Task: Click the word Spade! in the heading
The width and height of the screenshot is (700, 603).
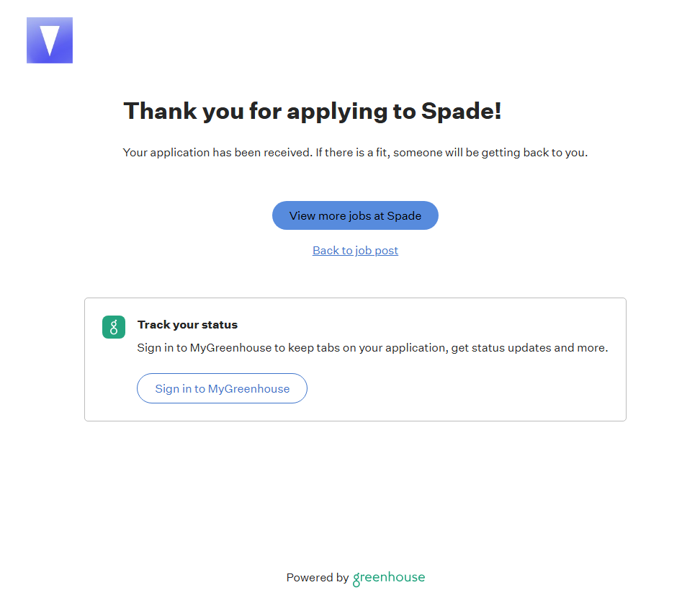Action: pyautogui.click(x=461, y=112)
